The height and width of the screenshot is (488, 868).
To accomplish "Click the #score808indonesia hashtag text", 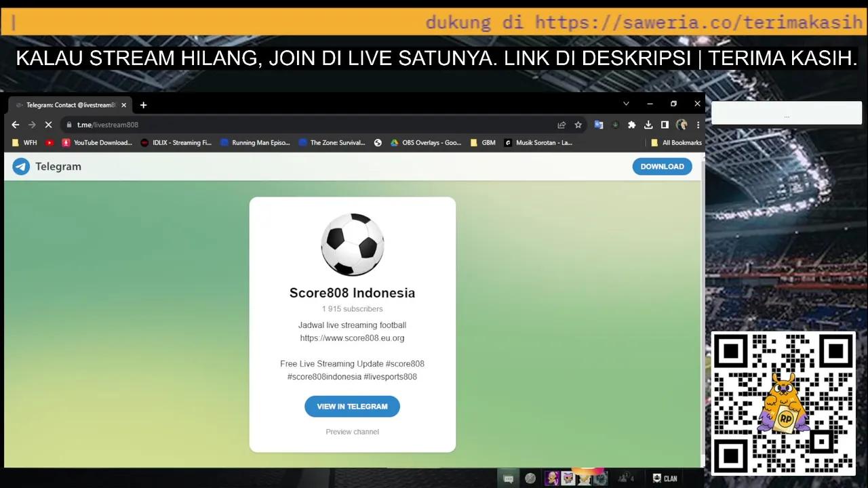I will 324,377.
